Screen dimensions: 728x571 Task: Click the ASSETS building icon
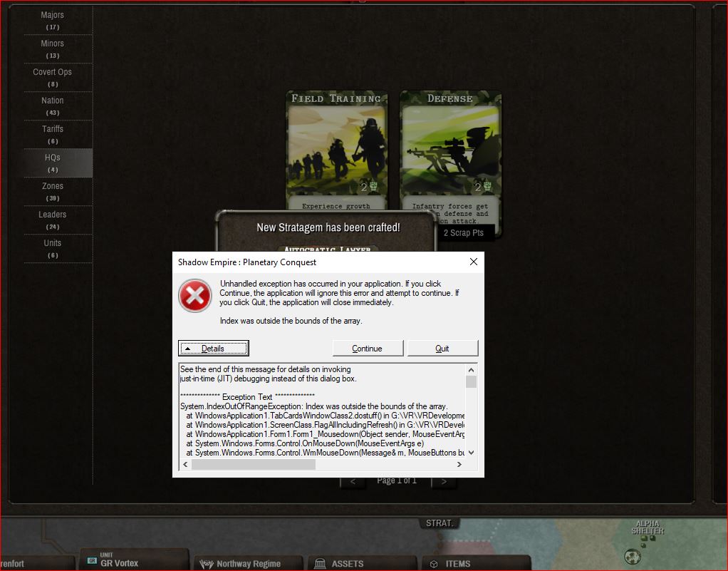pos(320,564)
